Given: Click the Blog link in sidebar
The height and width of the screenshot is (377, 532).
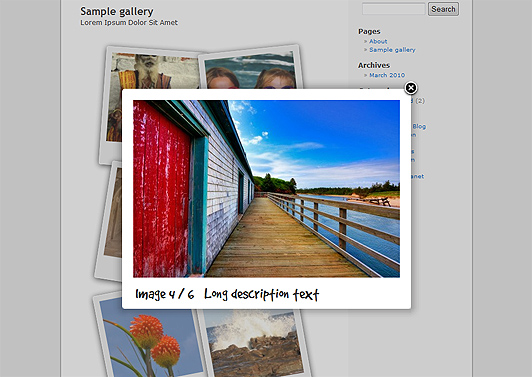Looking at the screenshot, I should (x=419, y=126).
